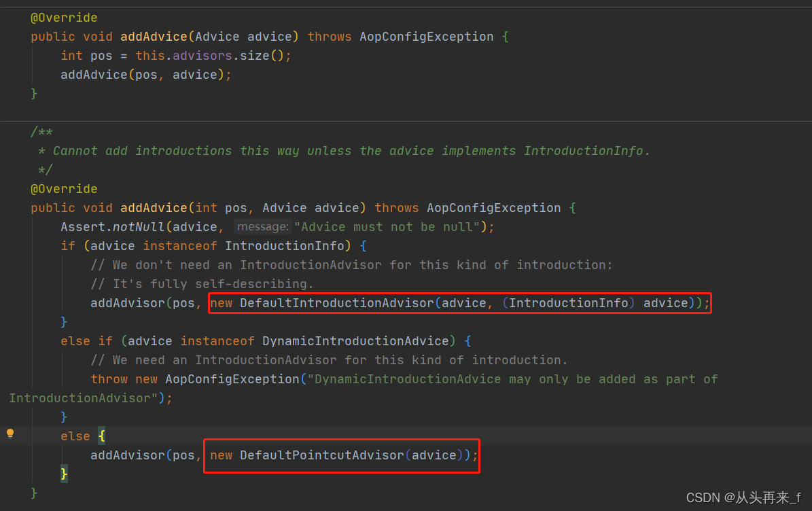Click the first @Override annotation
The width and height of the screenshot is (812, 511).
[64, 17]
